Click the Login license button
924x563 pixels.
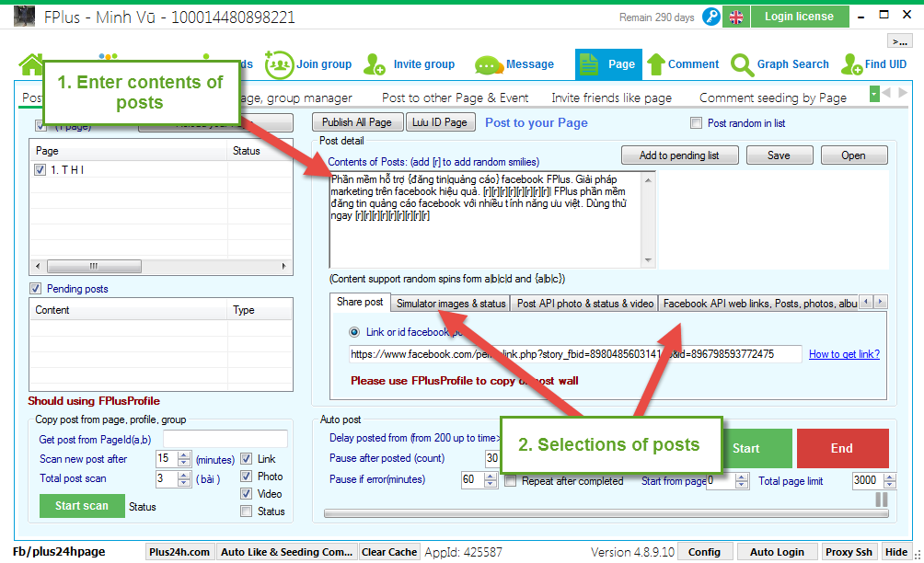[x=799, y=17]
